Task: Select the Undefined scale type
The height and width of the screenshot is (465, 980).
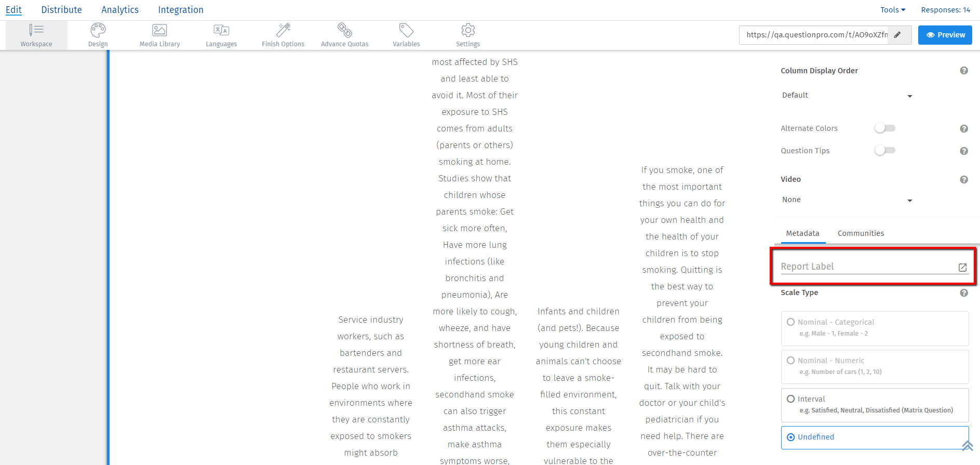Action: [875, 437]
